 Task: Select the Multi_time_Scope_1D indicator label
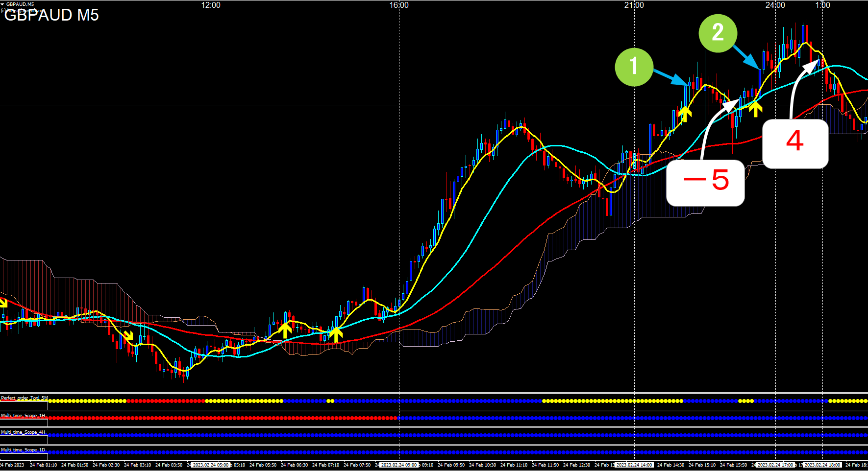(23, 450)
